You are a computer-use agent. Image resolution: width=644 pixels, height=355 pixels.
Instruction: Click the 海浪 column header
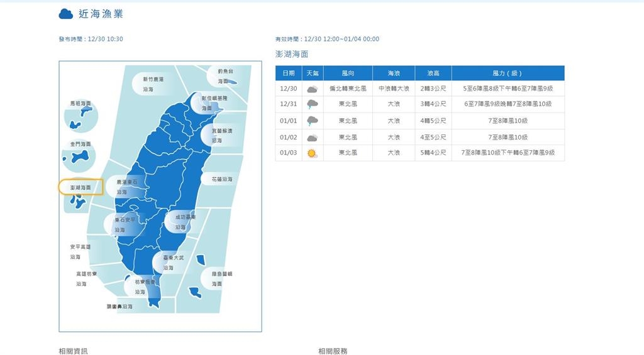[x=394, y=73]
